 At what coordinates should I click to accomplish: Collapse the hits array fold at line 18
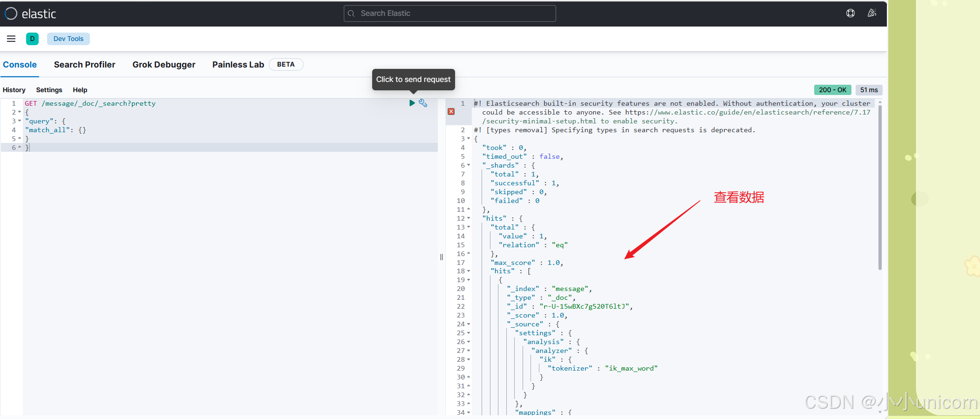point(469,271)
